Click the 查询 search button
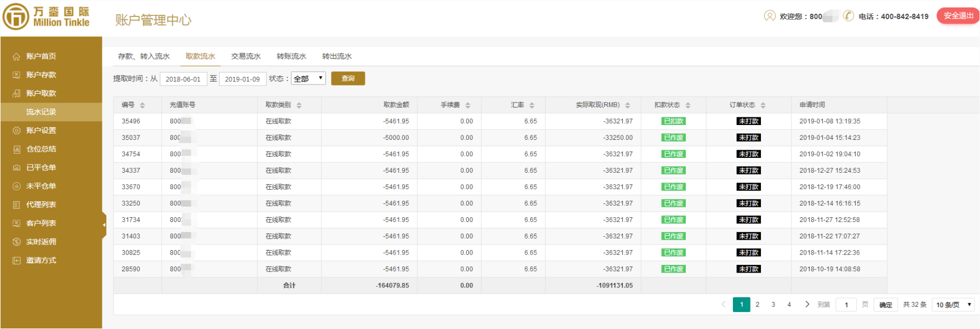 coord(348,78)
